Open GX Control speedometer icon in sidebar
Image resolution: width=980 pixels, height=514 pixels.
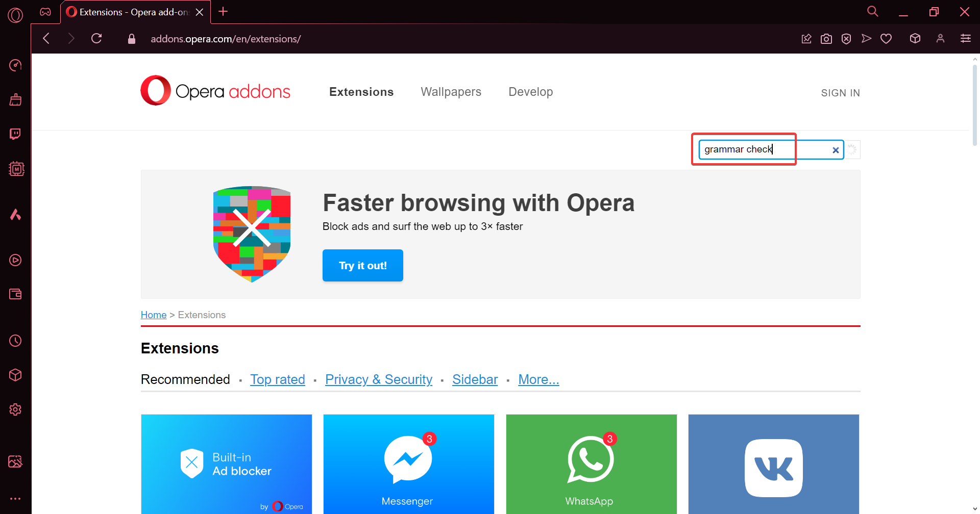point(15,65)
